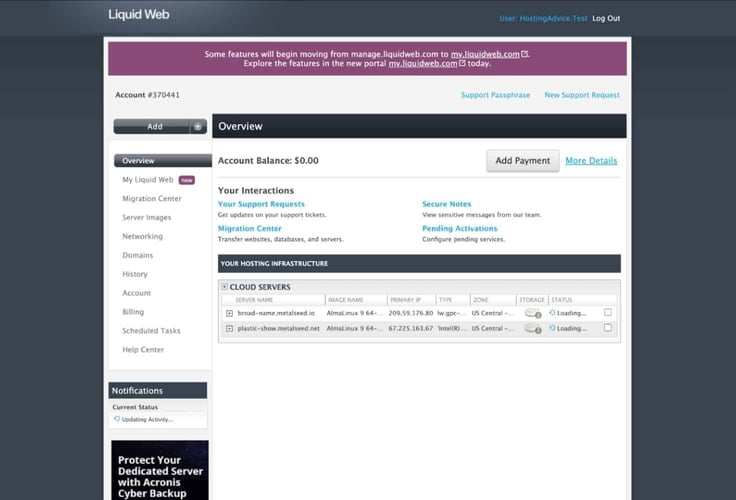Click the 'new' badge beside My Liquid Web

click(x=187, y=180)
